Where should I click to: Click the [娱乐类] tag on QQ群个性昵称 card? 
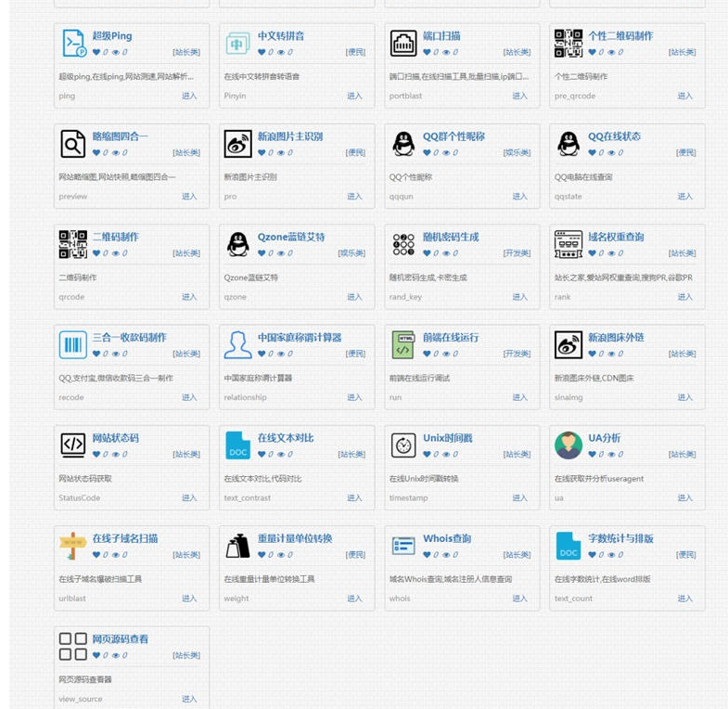point(517,152)
